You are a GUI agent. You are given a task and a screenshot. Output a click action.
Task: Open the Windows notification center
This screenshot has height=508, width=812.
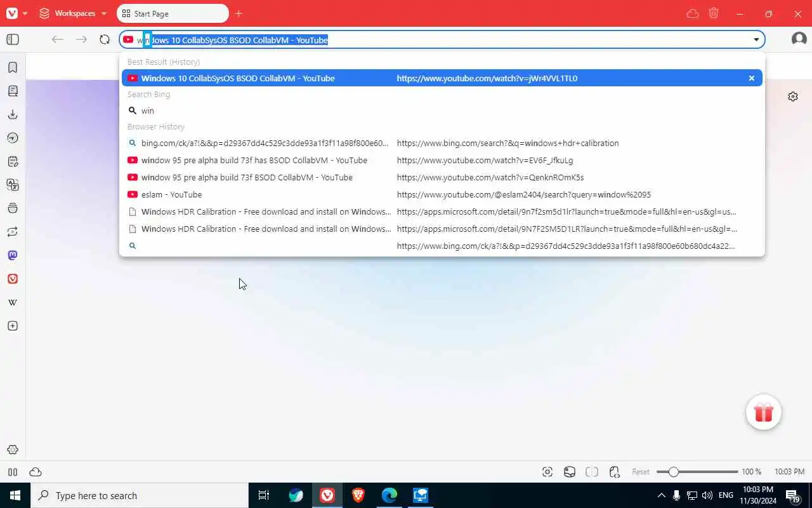(x=793, y=496)
